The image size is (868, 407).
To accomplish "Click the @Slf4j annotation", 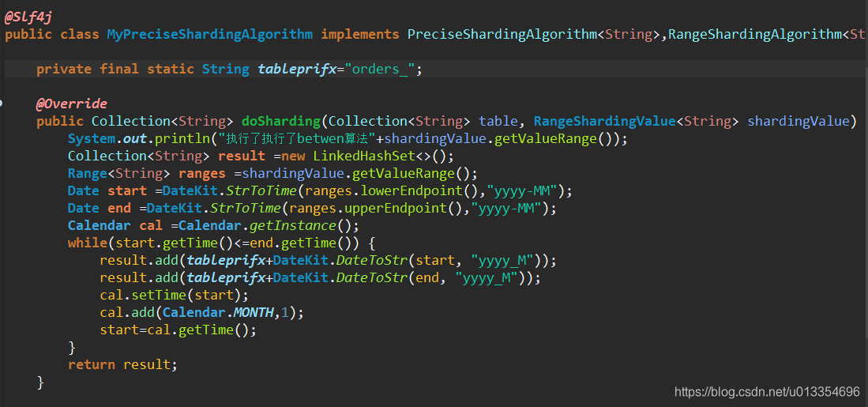I will click(x=28, y=17).
